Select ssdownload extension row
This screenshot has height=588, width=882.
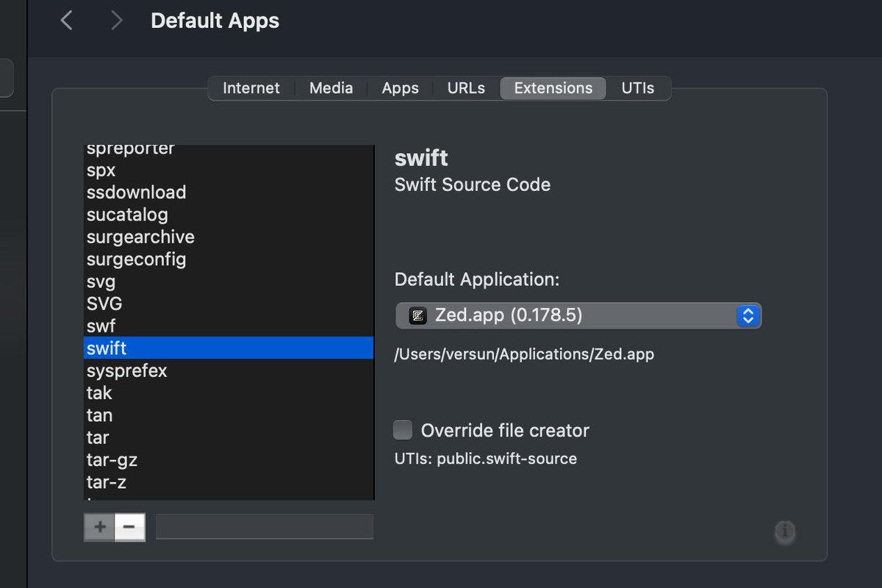[229, 192]
